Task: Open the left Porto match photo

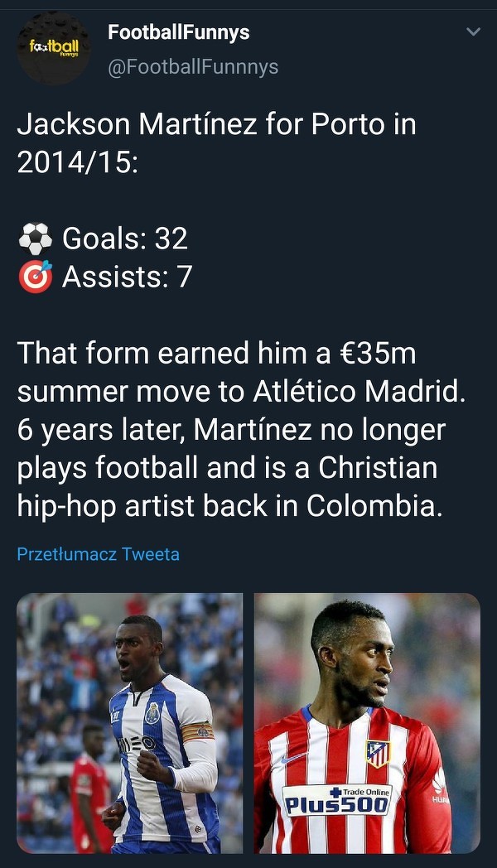Action: [x=129, y=722]
